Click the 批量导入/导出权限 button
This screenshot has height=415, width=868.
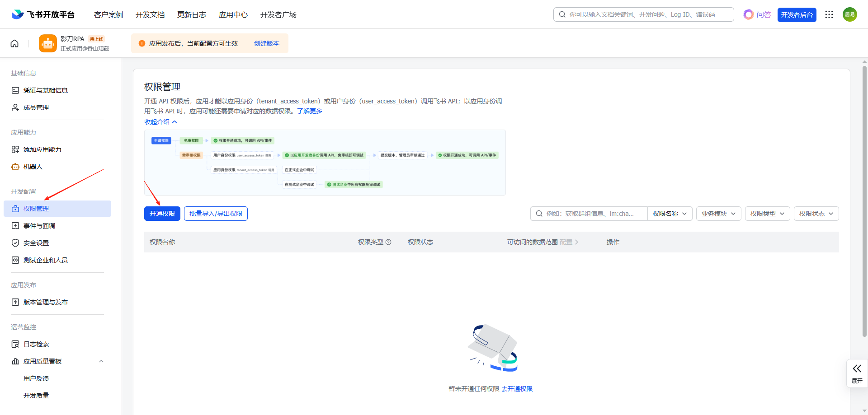(x=216, y=214)
